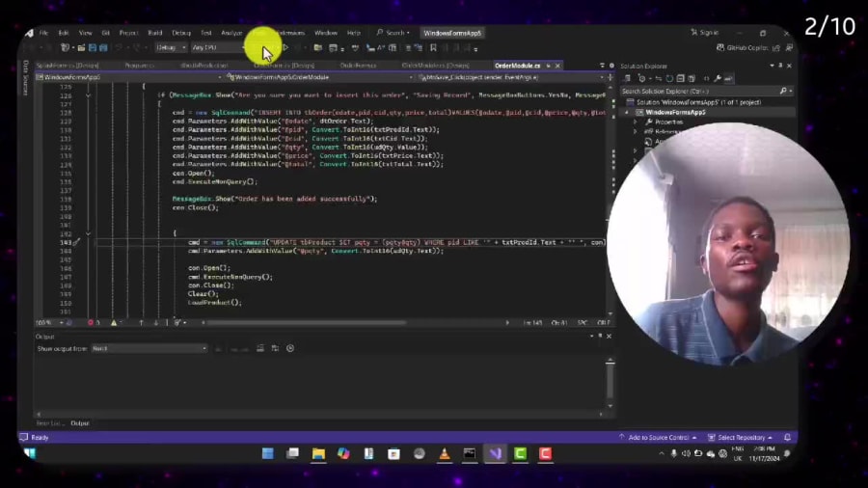Screen dimensions: 868x488
Task: Click the folder icon in the main toolbar
Action: pos(317,48)
